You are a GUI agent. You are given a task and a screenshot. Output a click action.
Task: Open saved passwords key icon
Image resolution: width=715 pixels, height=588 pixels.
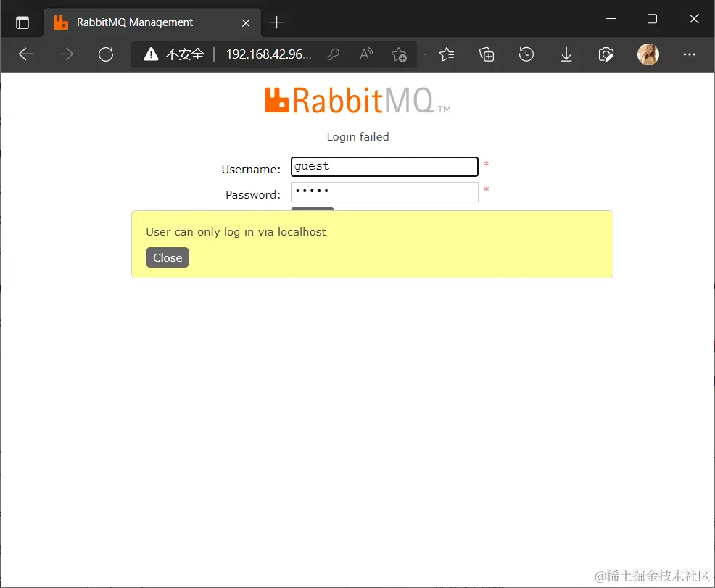point(334,54)
